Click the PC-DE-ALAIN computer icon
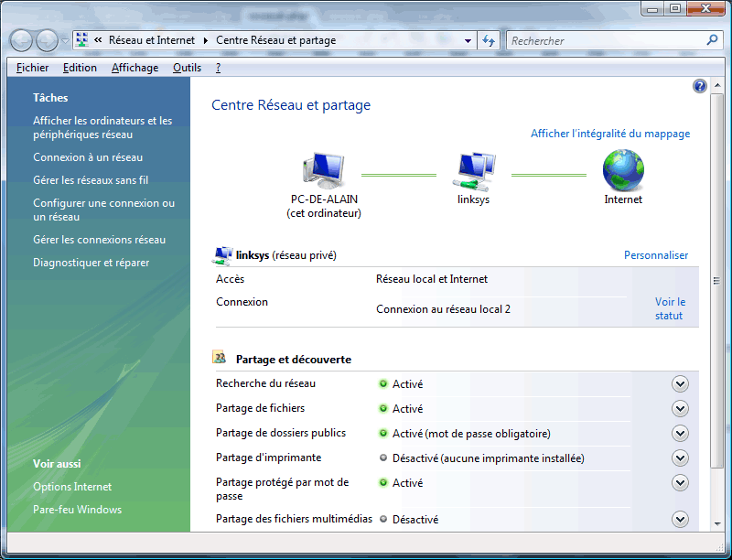The width and height of the screenshot is (732, 560). pos(323,172)
